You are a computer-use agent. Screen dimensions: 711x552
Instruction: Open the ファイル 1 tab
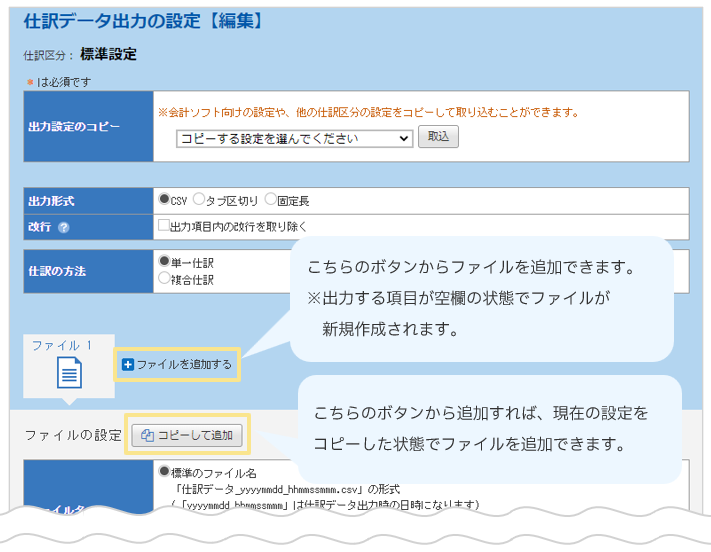point(62,345)
